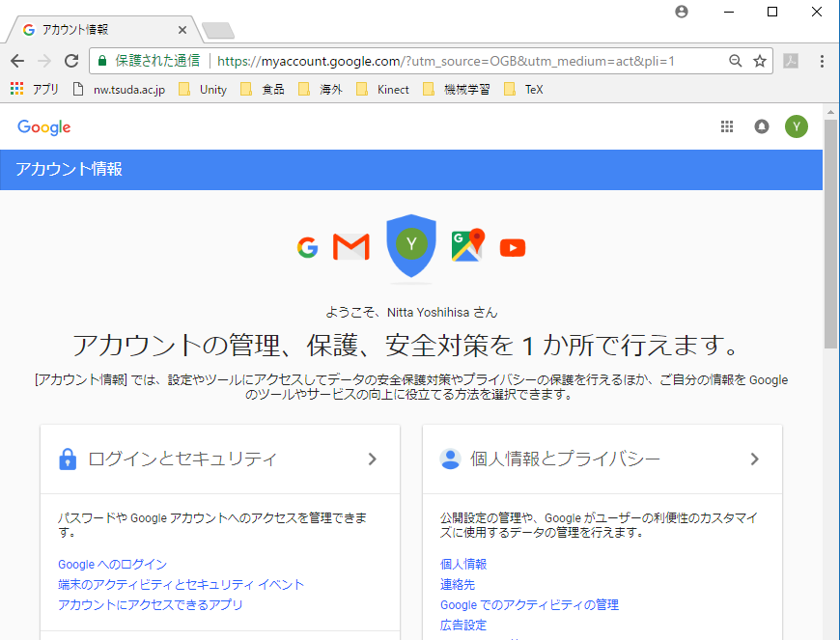The width and height of the screenshot is (840, 640).
Task: Click the Gmail envelope icon
Action: point(351,248)
